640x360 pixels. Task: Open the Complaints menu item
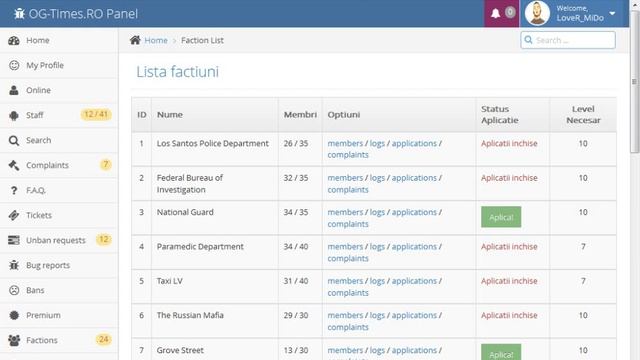pyautogui.click(x=59, y=165)
